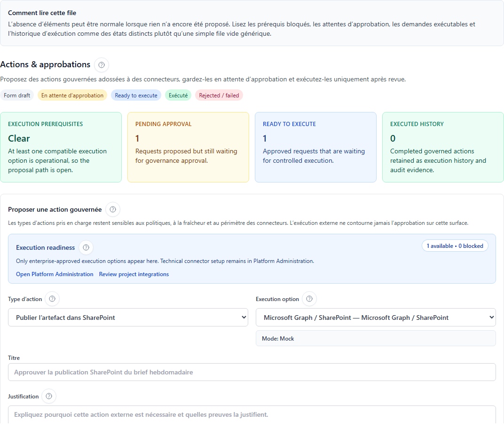Open the Execution readiness help icon
Viewport: 504px width, 429px height.
(x=86, y=247)
